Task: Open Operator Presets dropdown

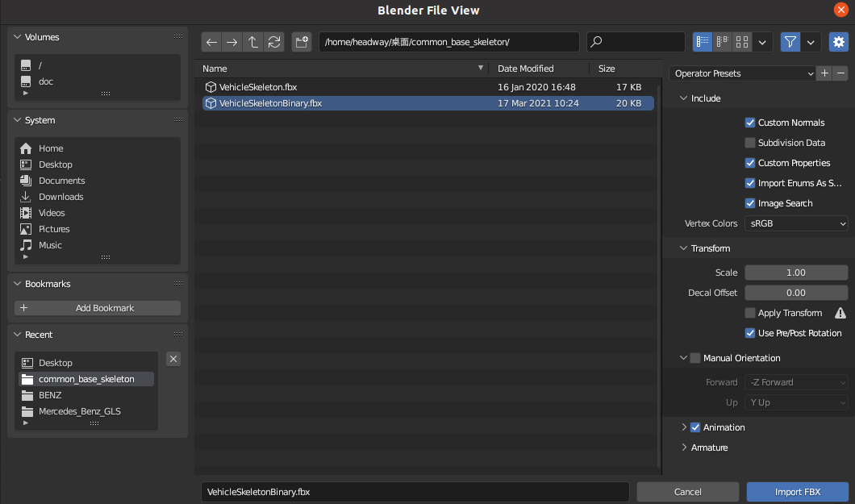Action: coord(742,73)
